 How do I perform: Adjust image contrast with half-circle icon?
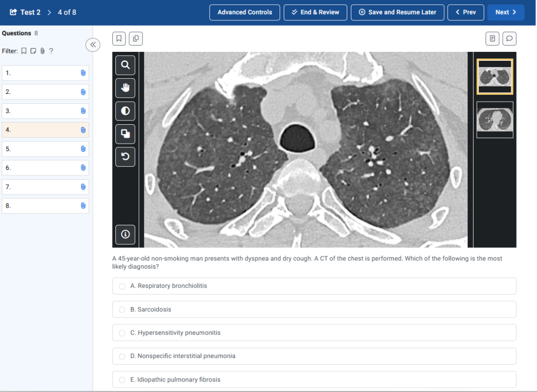click(125, 111)
